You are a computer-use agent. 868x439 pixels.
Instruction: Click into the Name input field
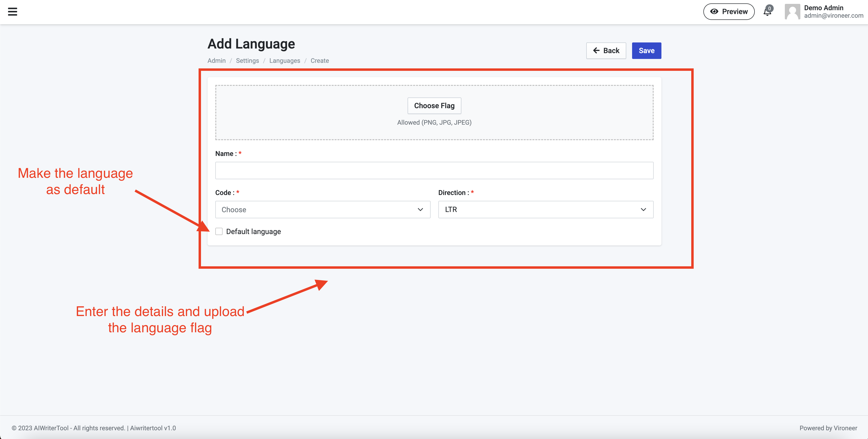click(434, 171)
